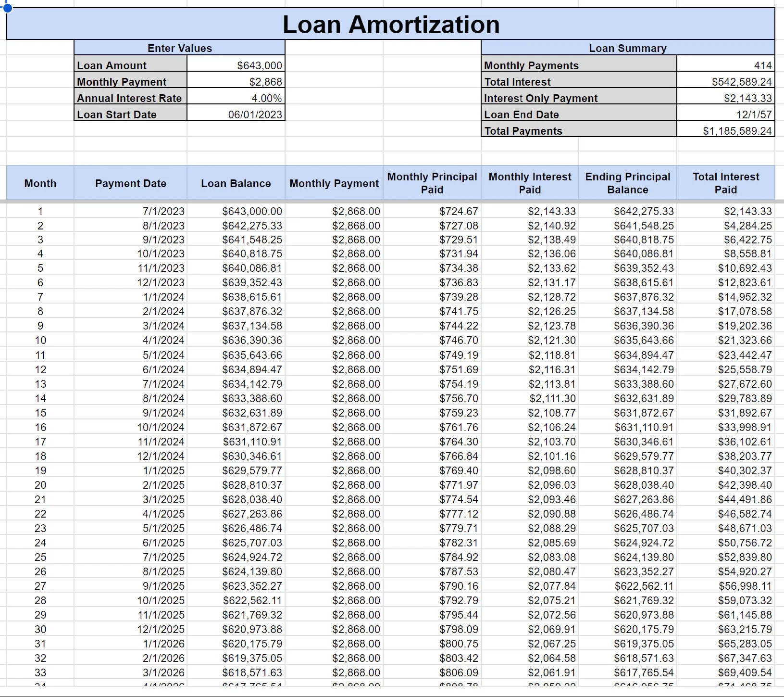784x697 pixels.
Task: Select the Loan Balance column header
Action: click(236, 183)
